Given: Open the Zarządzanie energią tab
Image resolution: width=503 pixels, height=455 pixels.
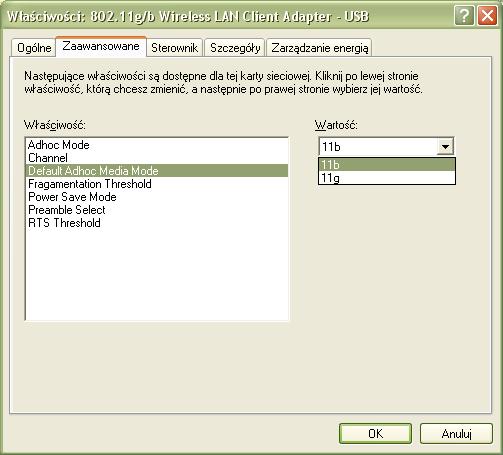Looking at the screenshot, I should [319, 48].
